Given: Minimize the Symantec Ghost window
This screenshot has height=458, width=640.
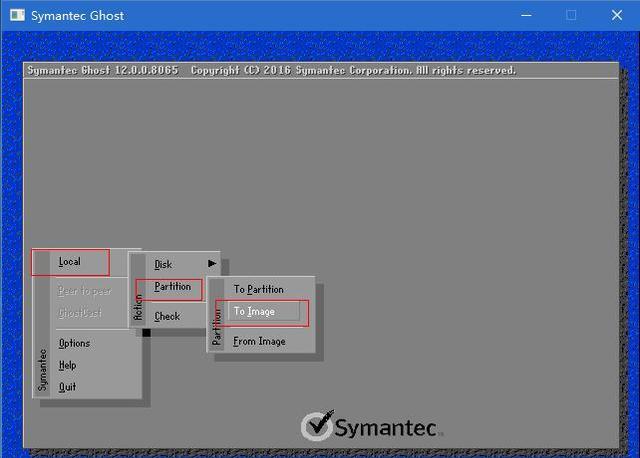Looking at the screenshot, I should click(527, 16).
